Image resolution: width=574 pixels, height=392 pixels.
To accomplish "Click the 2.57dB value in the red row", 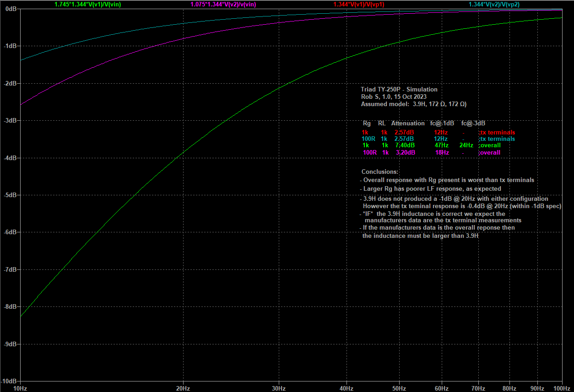I will 404,133.
